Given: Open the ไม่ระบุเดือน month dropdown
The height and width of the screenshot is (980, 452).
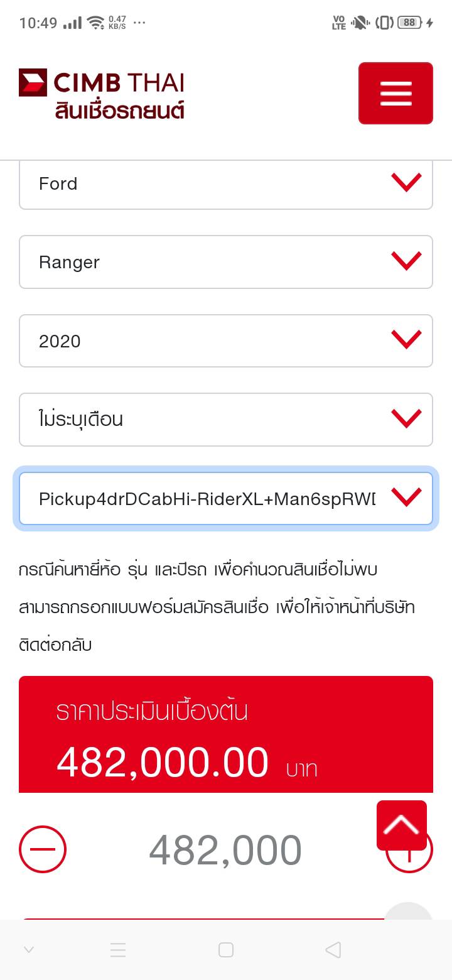Looking at the screenshot, I should click(x=207, y=419).
